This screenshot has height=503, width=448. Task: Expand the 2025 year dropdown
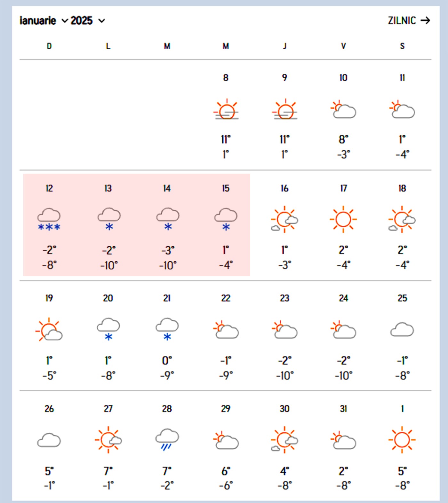(88, 21)
